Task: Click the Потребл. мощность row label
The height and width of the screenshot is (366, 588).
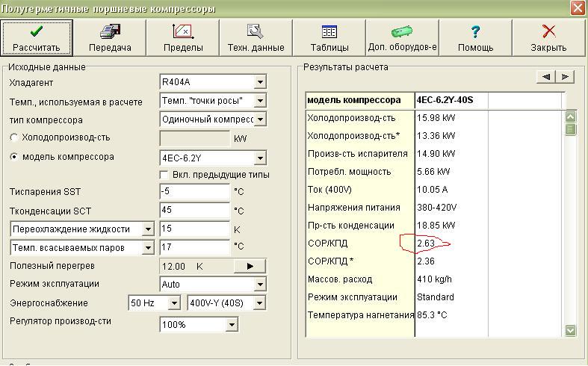Action: click(349, 172)
